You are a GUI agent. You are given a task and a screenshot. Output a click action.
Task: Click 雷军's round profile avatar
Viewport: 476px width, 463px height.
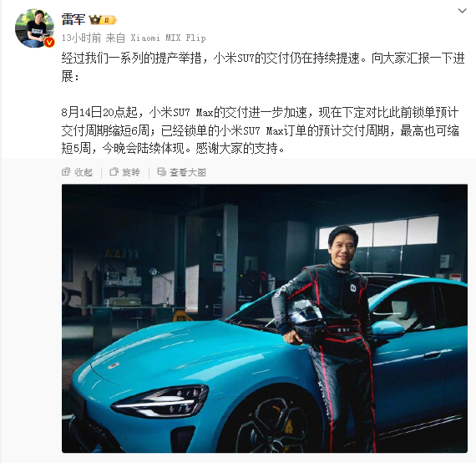point(34,28)
